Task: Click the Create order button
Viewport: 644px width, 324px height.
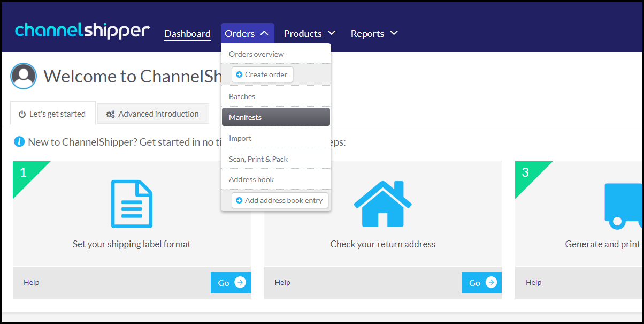Action: [262, 74]
